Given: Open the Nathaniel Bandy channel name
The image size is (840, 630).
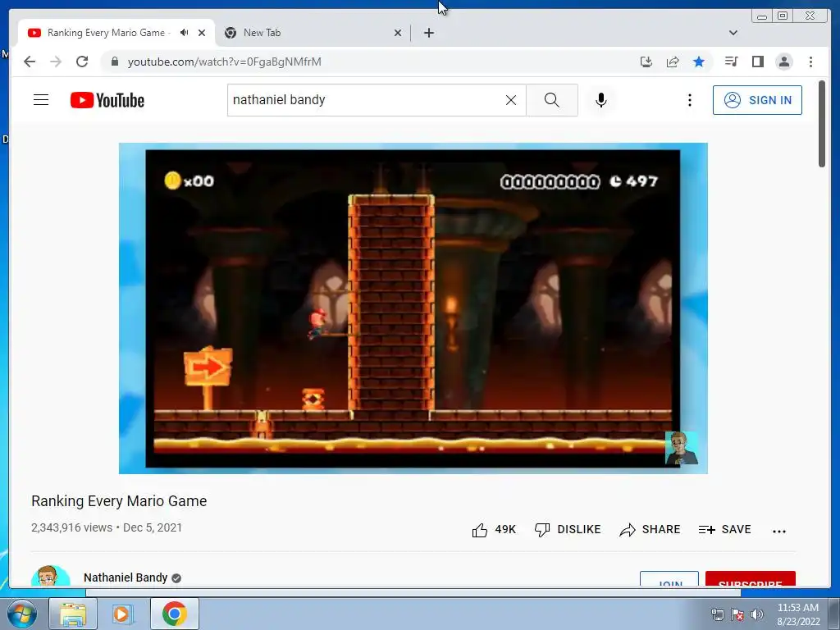Looking at the screenshot, I should 126,577.
